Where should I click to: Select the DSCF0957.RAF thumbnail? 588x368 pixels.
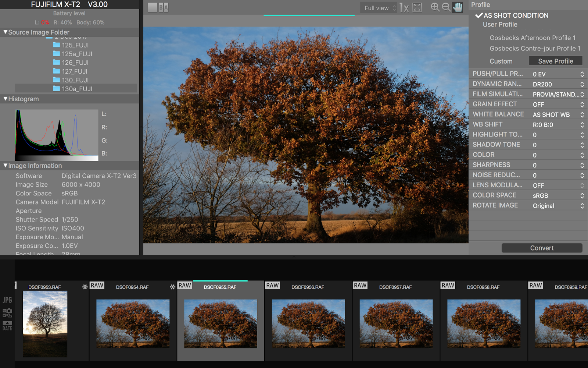click(396, 324)
